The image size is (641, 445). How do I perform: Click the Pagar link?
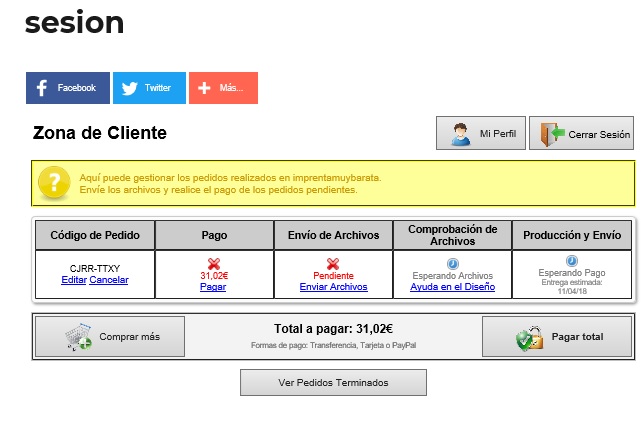(213, 287)
